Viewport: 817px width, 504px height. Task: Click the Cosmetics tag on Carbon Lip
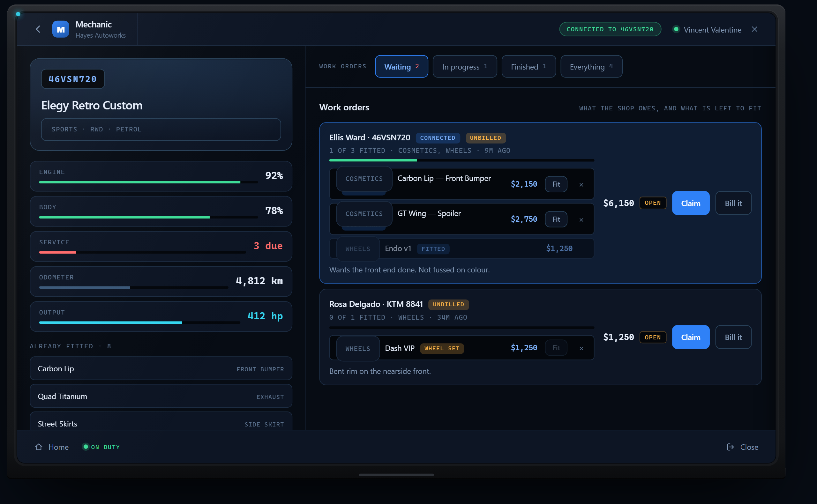364,179
